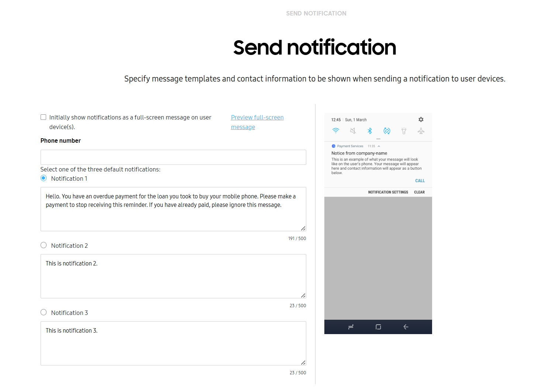
Task: Click the 'Sun, 1 March' date text
Action: [x=356, y=120]
